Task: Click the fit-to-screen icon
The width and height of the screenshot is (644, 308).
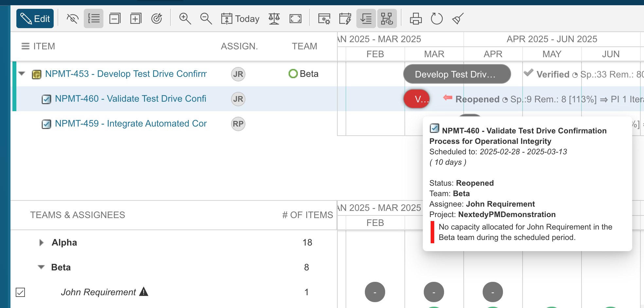Action: (x=295, y=19)
